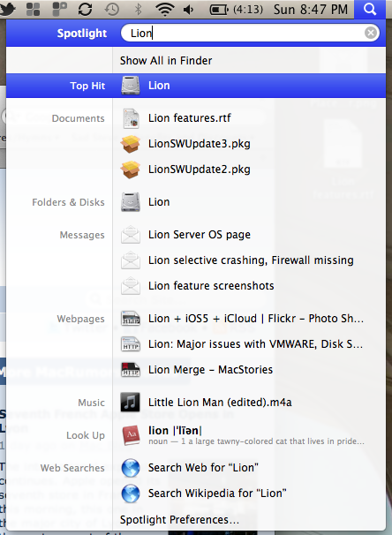Open LionSWUpdate3.pkg
The image size is (392, 535).
pos(200,144)
